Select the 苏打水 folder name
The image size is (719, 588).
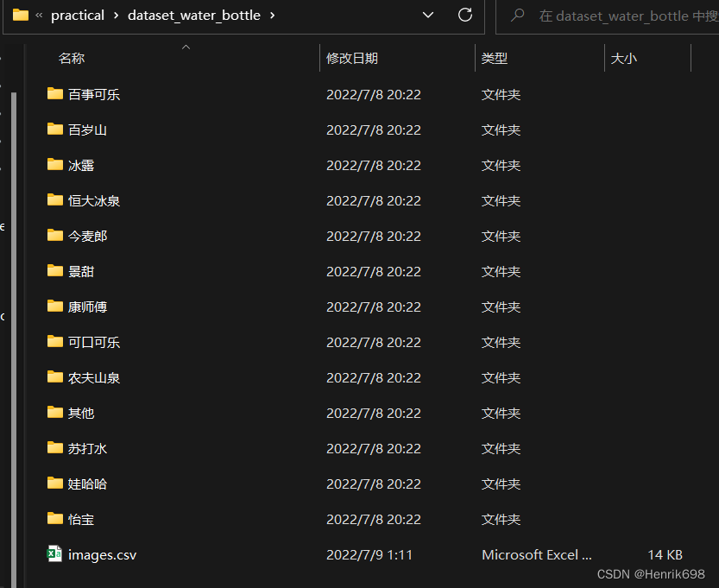[x=87, y=449]
